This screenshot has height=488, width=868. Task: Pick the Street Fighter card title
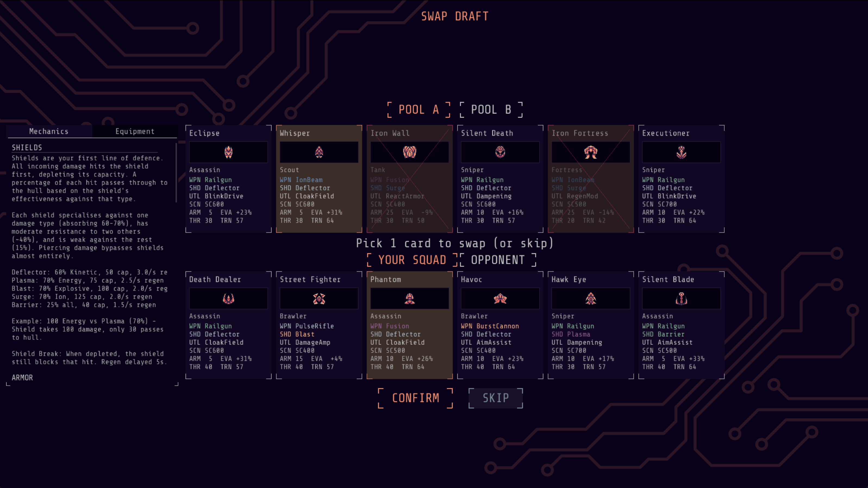(310, 279)
